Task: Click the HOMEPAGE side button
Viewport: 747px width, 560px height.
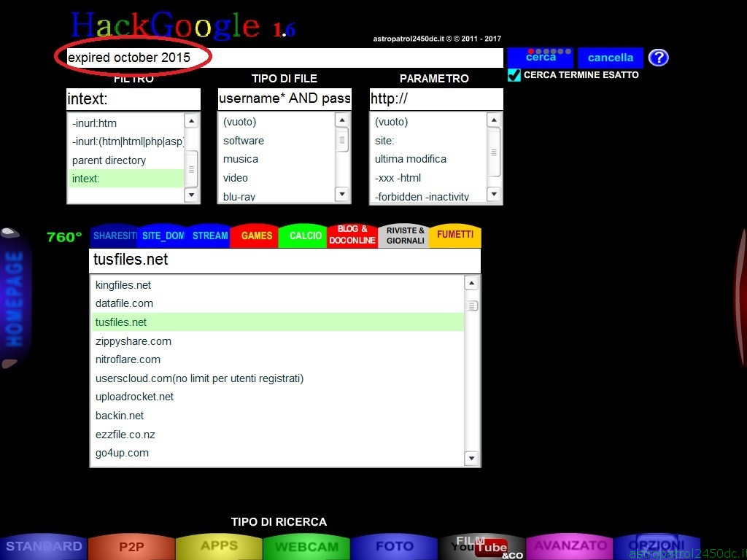Action: click(x=15, y=298)
